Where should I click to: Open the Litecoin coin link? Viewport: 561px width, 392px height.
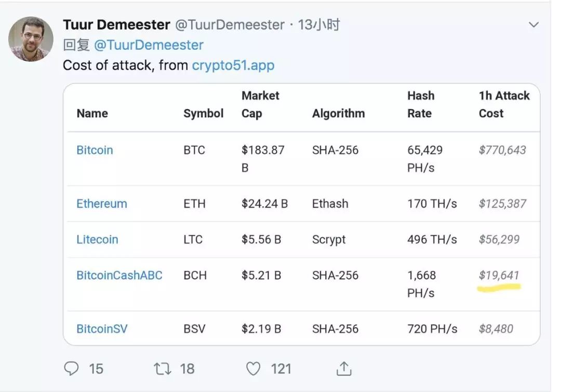97,239
